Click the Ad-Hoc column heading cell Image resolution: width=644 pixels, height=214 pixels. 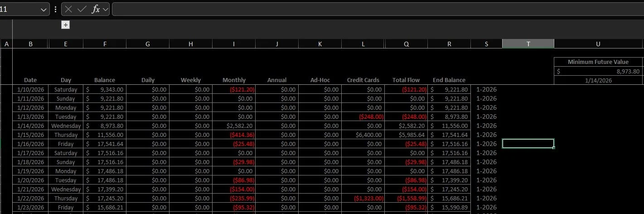click(x=320, y=80)
